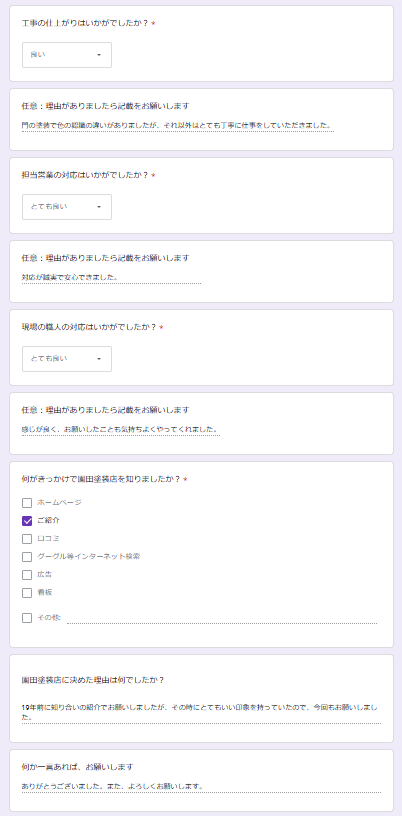The image size is (402, 816).
Task: Open the 現場の職人の対応 rating dropdown
Action: click(67, 359)
